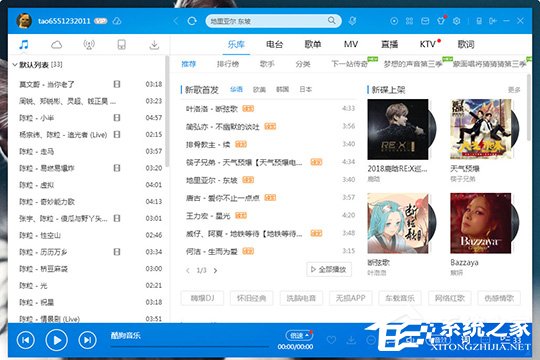Refresh the page with circular arrow
Image resolution: width=540 pixels, height=360 pixels.
click(192, 21)
